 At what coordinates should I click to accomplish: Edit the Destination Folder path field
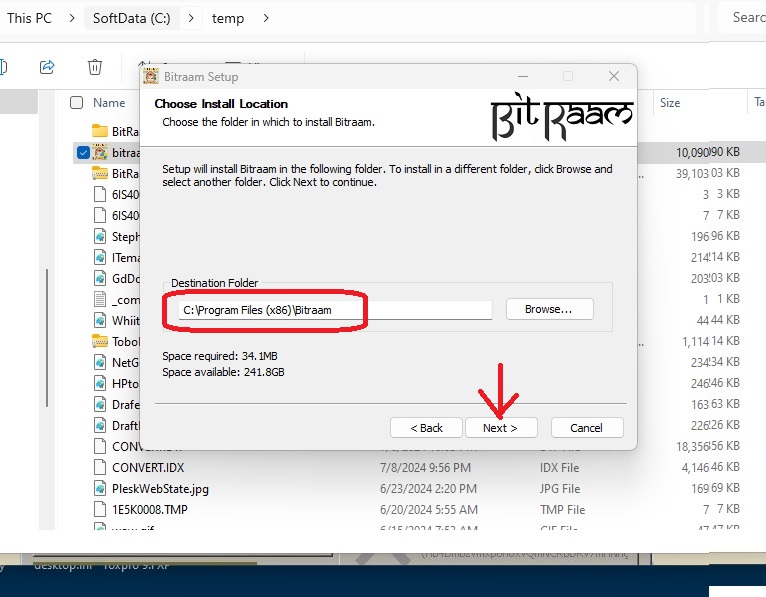(335, 310)
